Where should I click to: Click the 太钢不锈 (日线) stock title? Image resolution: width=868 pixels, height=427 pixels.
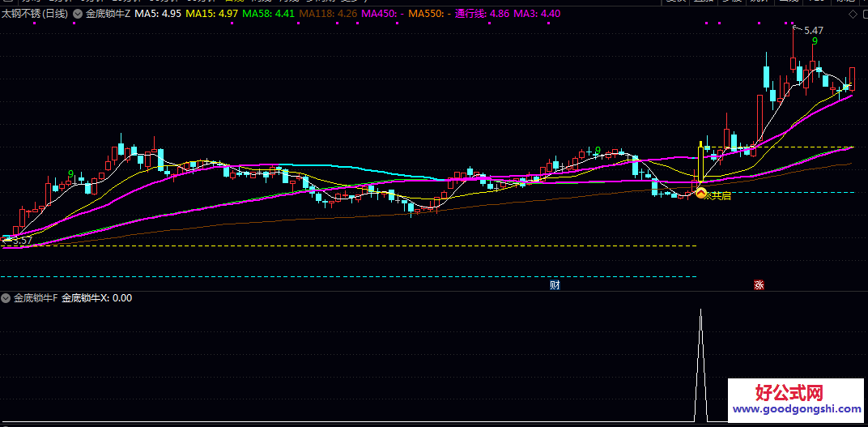(34, 14)
